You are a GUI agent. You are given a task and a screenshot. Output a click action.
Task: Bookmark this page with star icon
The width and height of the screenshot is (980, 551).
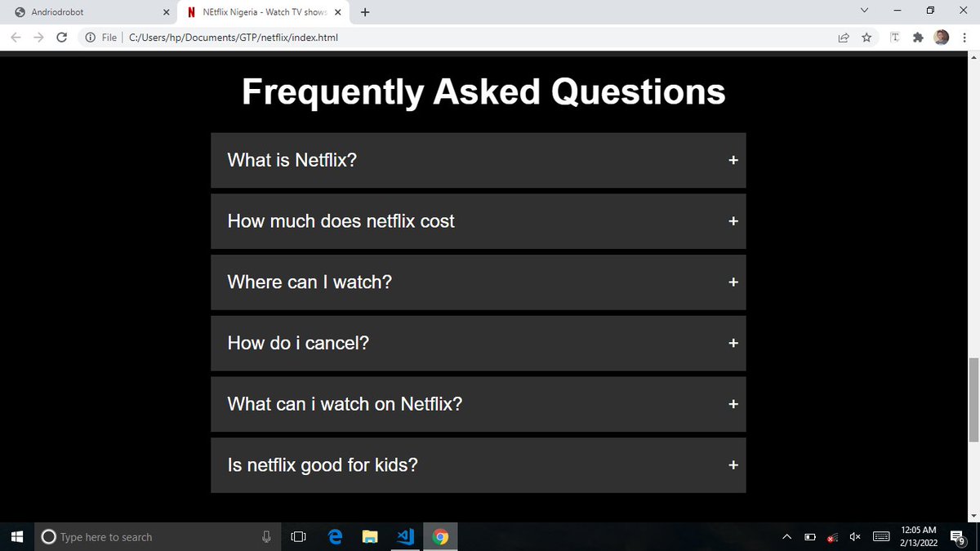pyautogui.click(x=866, y=38)
